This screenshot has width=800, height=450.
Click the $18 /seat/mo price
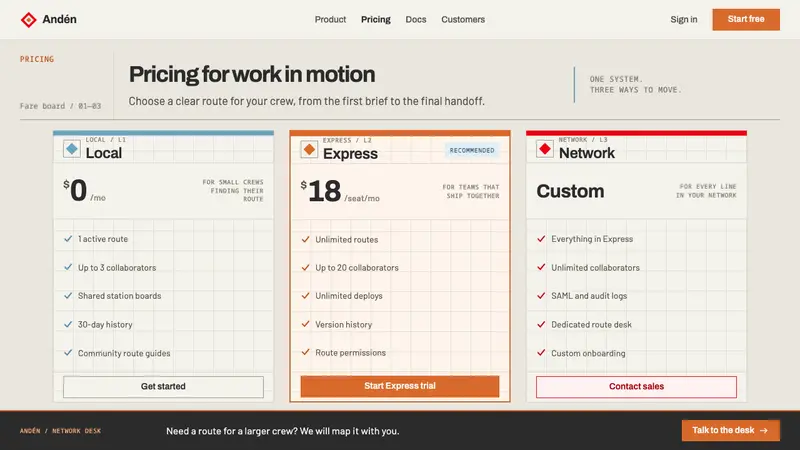(x=340, y=192)
